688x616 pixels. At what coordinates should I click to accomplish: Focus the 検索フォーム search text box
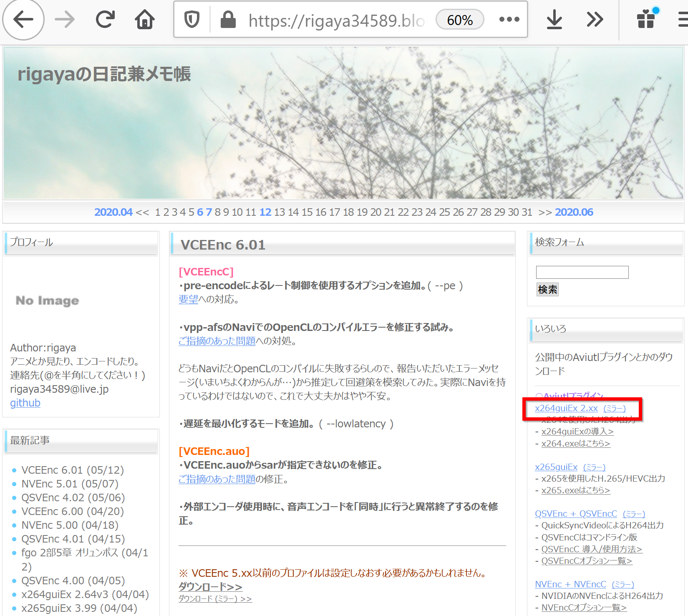point(582,272)
